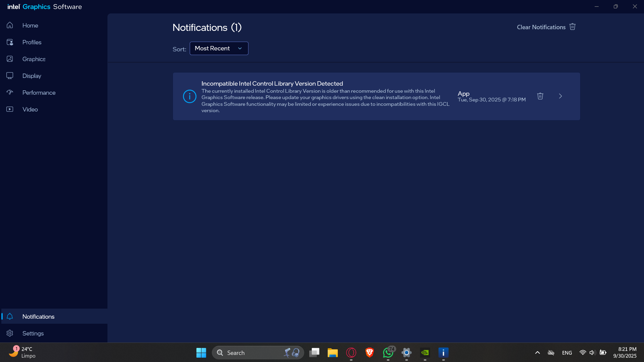The height and width of the screenshot is (362, 644).
Task: Click the taskbar Search box
Action: 258,353
